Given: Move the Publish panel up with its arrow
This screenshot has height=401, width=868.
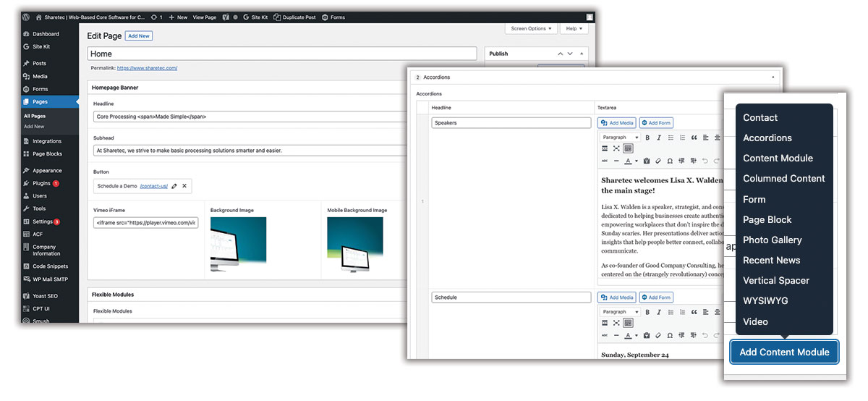Looking at the screenshot, I should click(x=560, y=54).
